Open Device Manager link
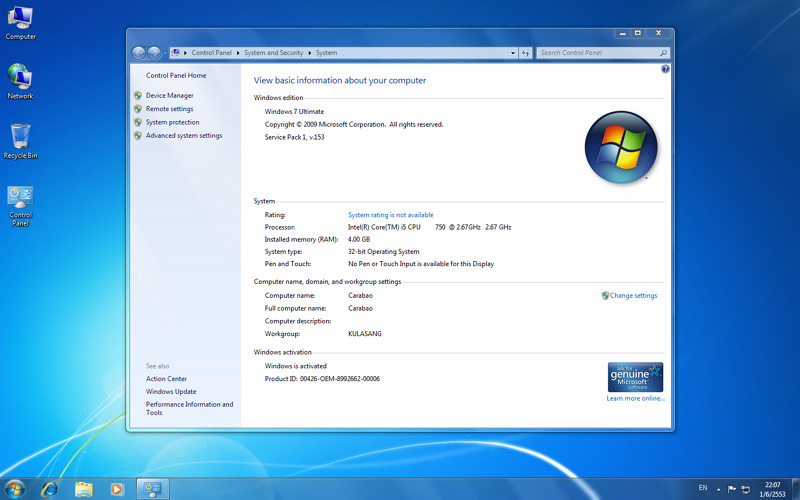 click(169, 95)
